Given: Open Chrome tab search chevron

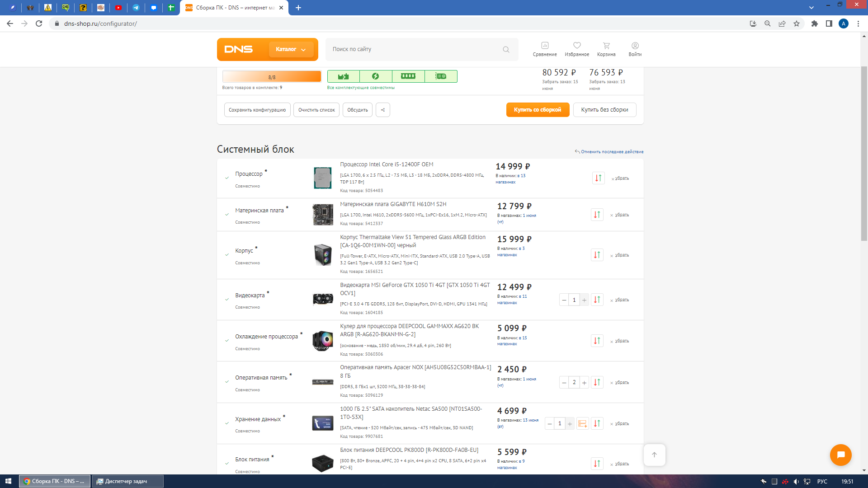Looking at the screenshot, I should 811,8.
